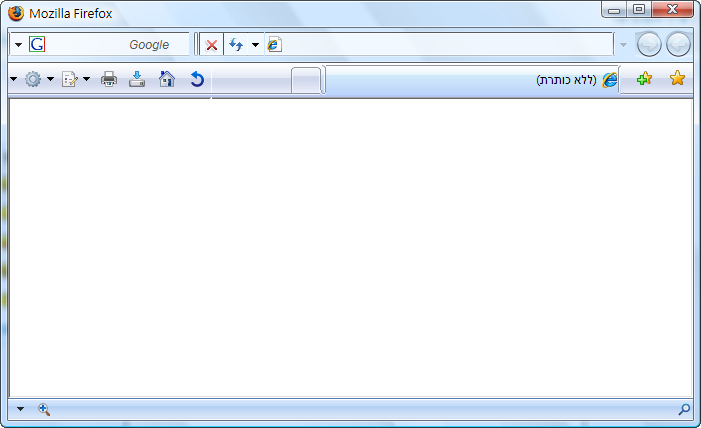Go back with the arrow button
This screenshot has width=701, height=428.
pyautogui.click(x=678, y=44)
